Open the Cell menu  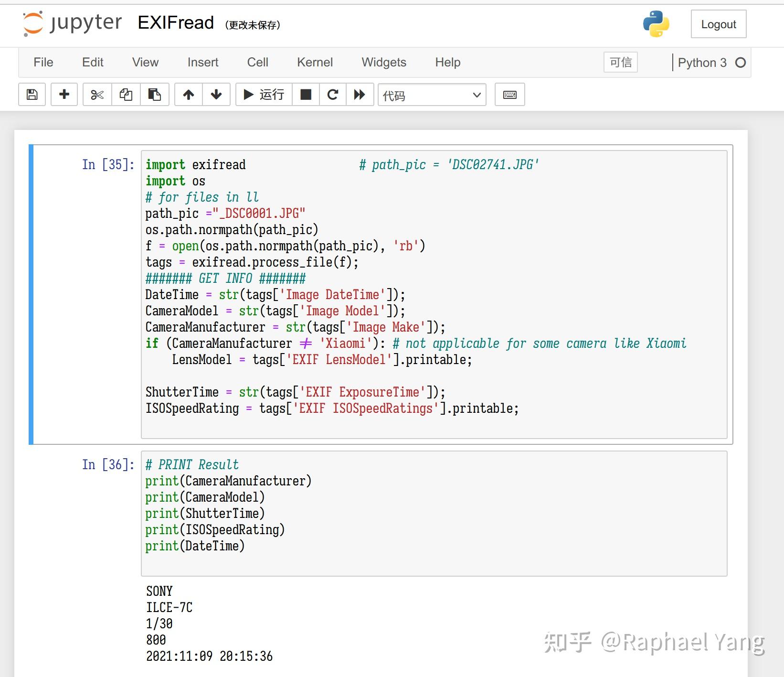point(258,62)
